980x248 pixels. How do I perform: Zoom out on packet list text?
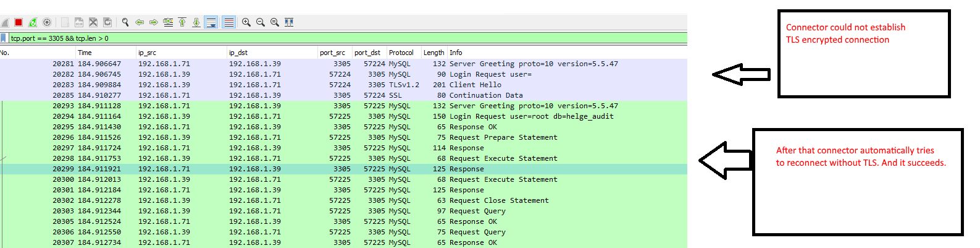(x=261, y=22)
